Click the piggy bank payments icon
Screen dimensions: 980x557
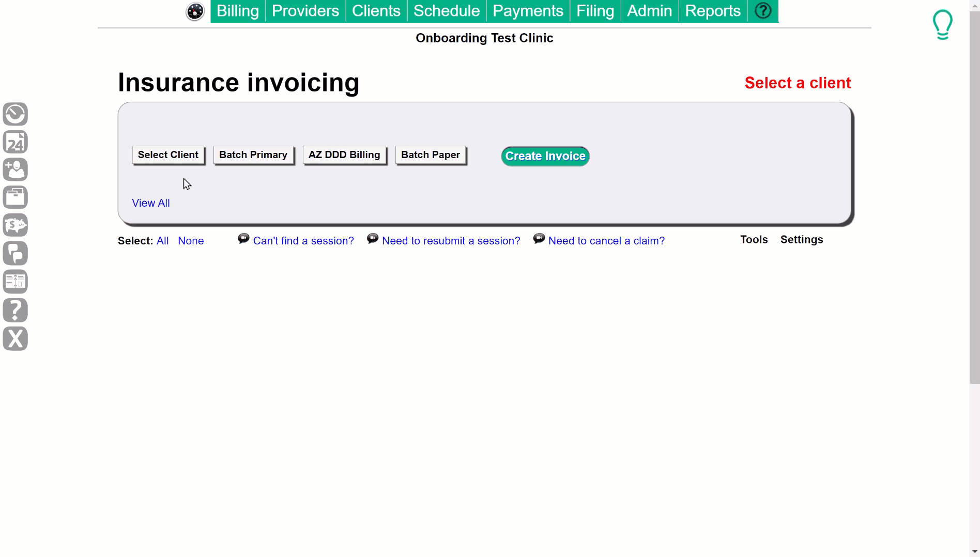point(16,225)
